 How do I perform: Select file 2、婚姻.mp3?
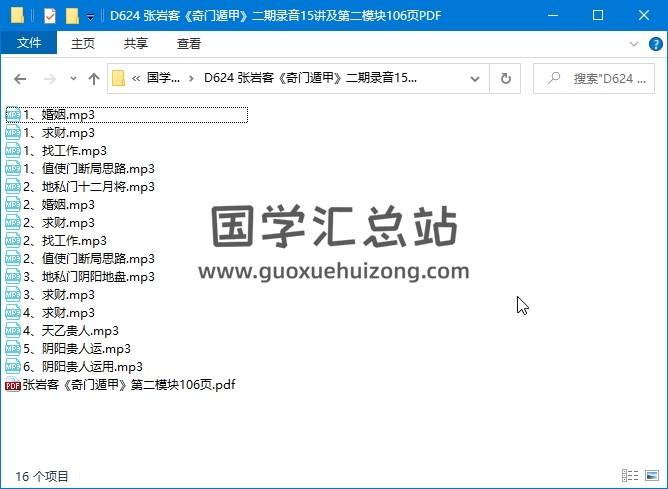59,205
